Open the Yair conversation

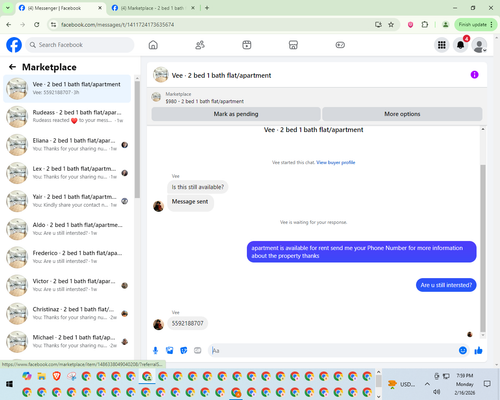coord(67,201)
